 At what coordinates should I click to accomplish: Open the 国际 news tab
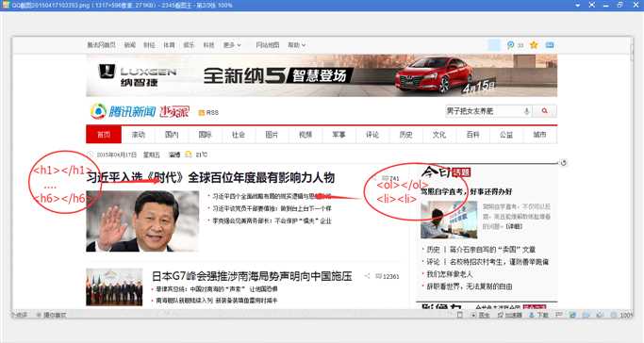click(205, 135)
